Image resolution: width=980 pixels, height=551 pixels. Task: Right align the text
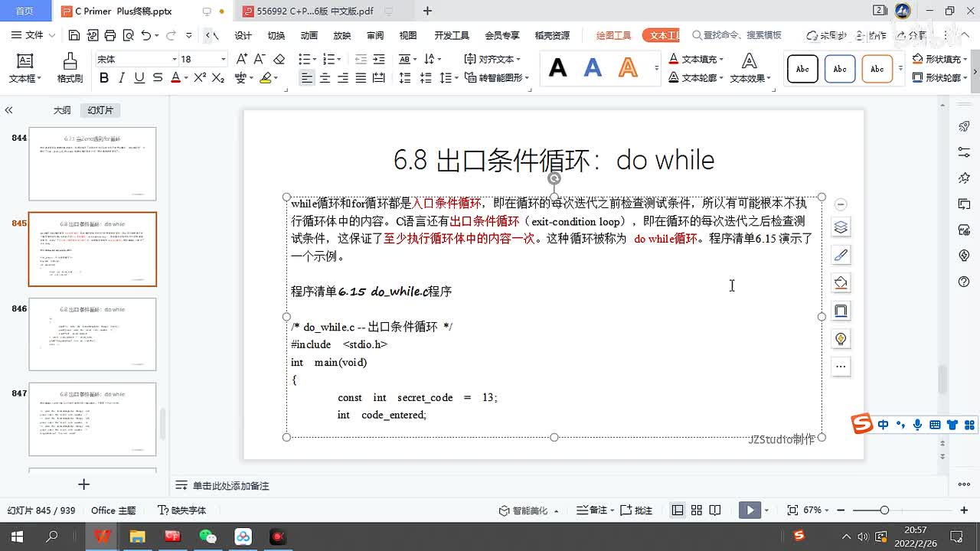[x=343, y=77]
